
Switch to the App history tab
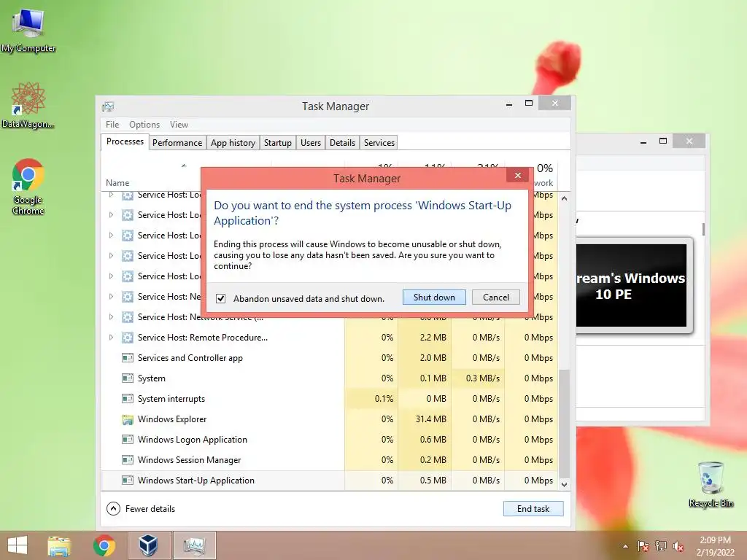[x=233, y=143]
